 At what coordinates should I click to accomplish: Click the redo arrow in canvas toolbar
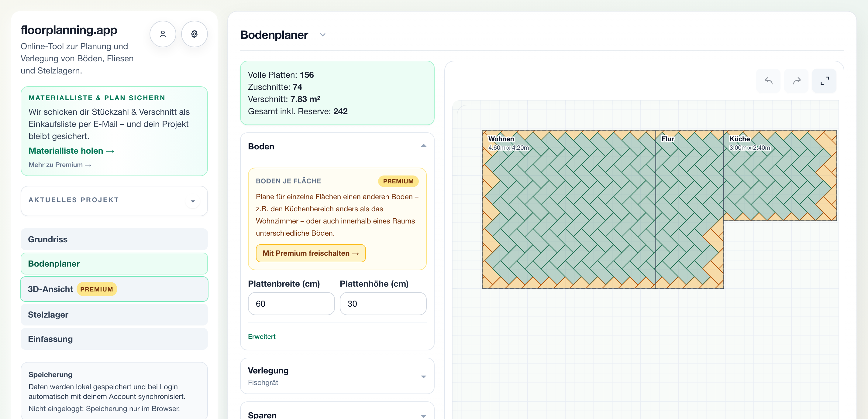(x=797, y=81)
